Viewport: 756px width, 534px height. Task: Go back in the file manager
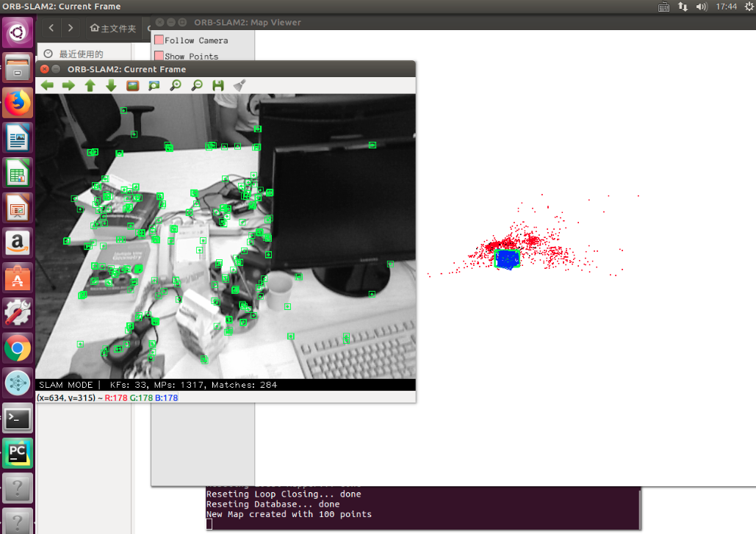(50, 28)
